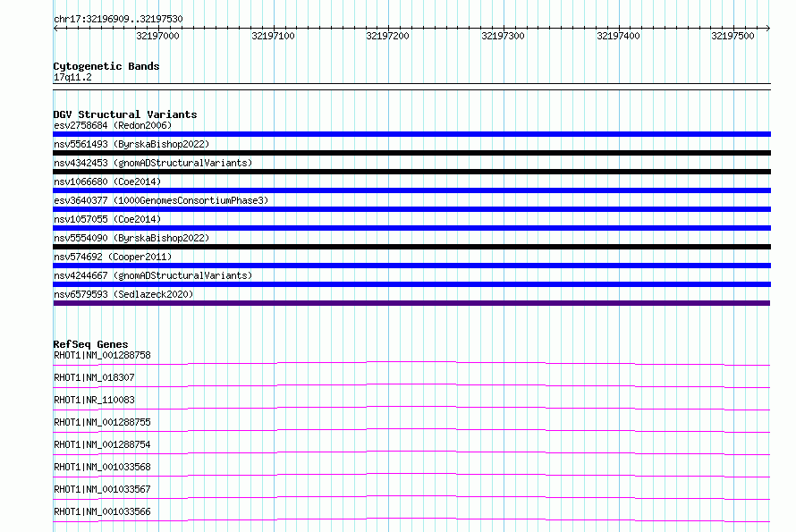Open variant nsv6579593 (Sedlazeck2020) label
The width and height of the screenshot is (796, 532).
123,294
